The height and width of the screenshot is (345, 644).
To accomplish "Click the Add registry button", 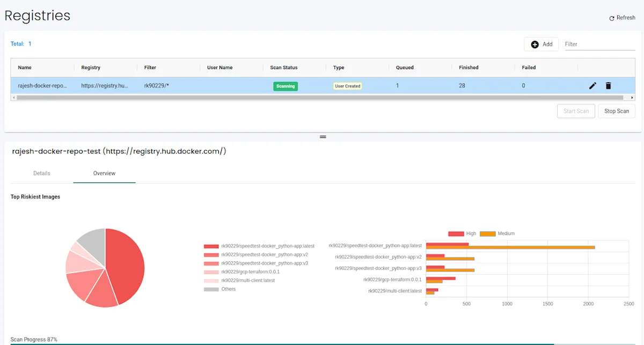I will click(x=541, y=45).
